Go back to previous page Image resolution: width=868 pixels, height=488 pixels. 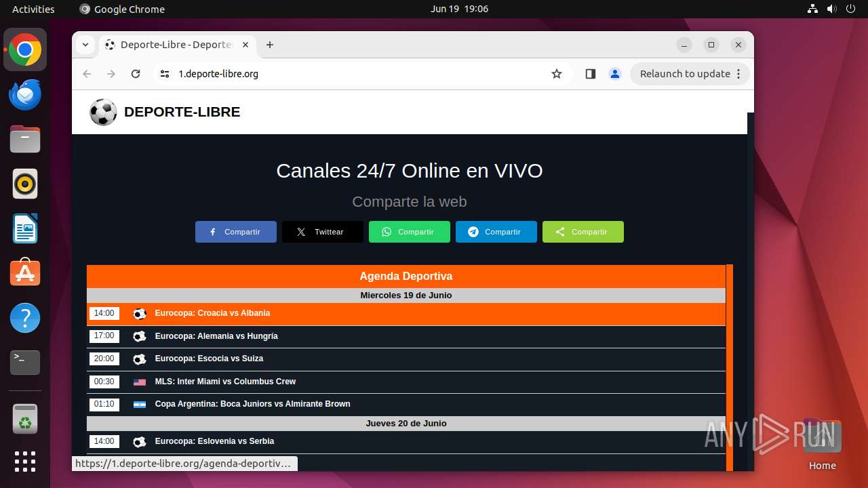tap(87, 74)
